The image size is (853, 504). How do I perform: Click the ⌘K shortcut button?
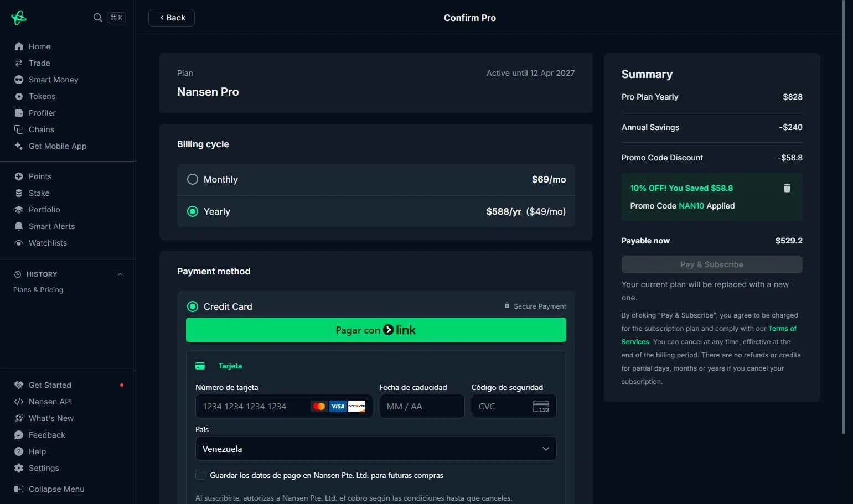point(116,18)
